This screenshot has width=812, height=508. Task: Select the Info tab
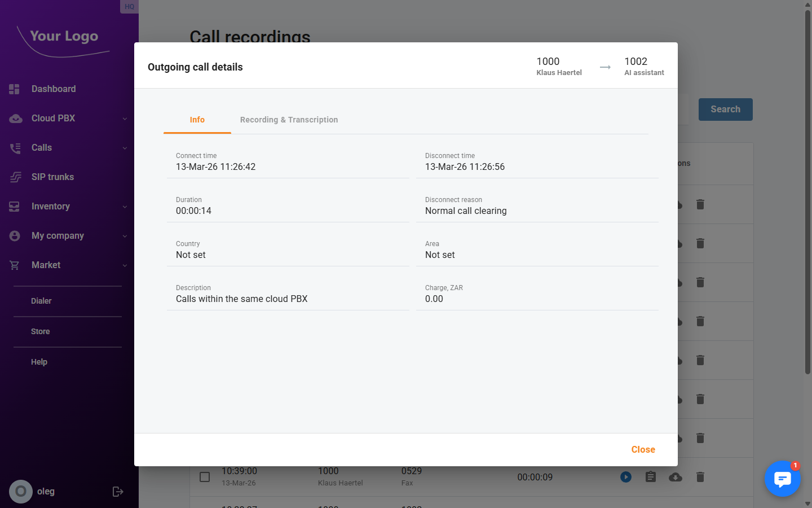coord(197,120)
